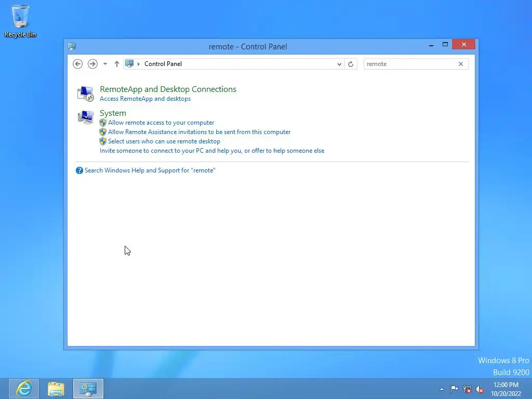This screenshot has height=399, width=532.
Task: Open the System heading link
Action: 113,113
